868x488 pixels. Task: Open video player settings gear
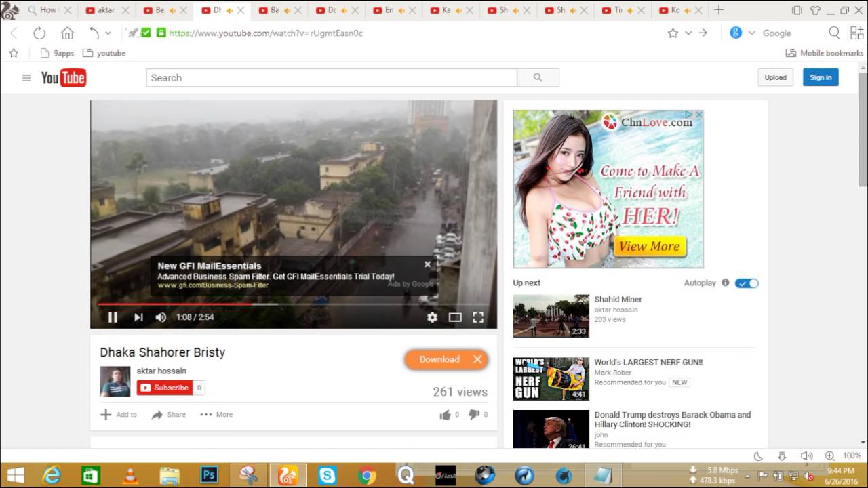coord(432,317)
